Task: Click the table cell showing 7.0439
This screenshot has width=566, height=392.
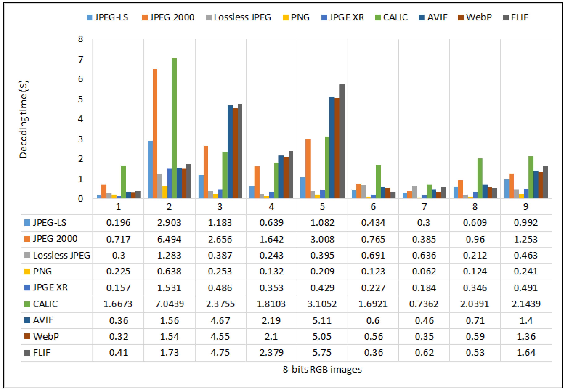Action: pyautogui.click(x=169, y=304)
